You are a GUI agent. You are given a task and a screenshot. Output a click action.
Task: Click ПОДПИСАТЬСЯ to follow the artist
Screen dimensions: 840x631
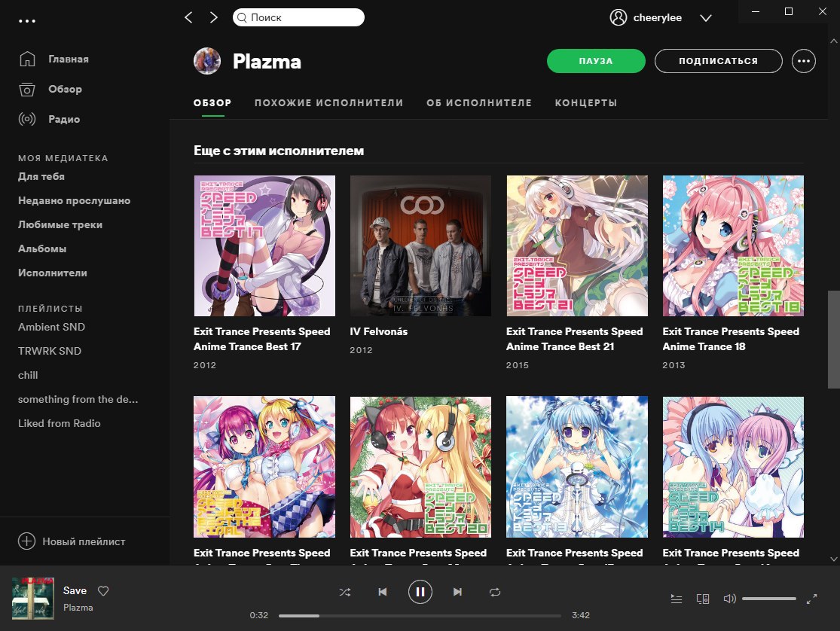click(x=719, y=61)
